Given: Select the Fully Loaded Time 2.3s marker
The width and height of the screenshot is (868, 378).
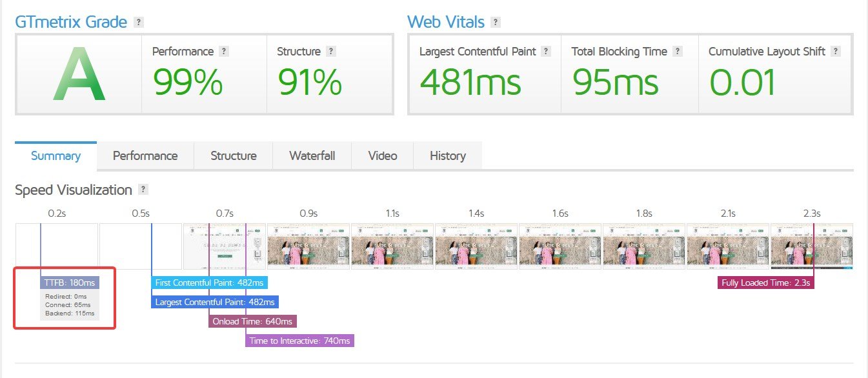Looking at the screenshot, I should coord(766,283).
